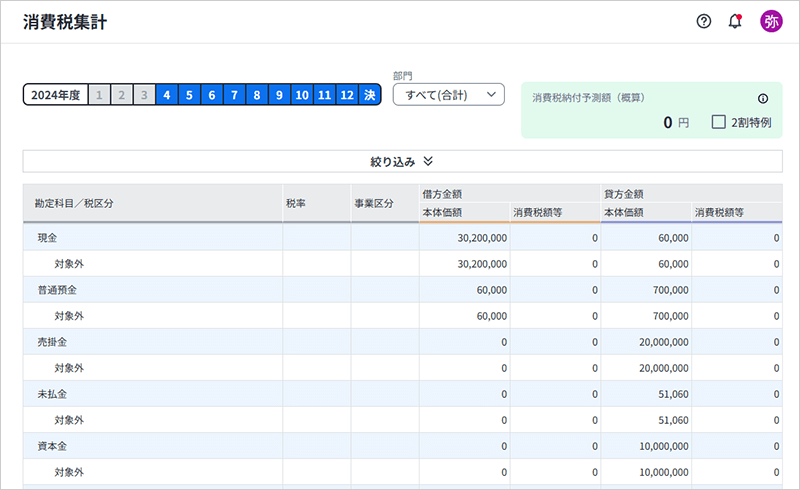The image size is (800, 490).
Task: Click 700,000 credit in 普通預金 row
Action: click(670, 290)
